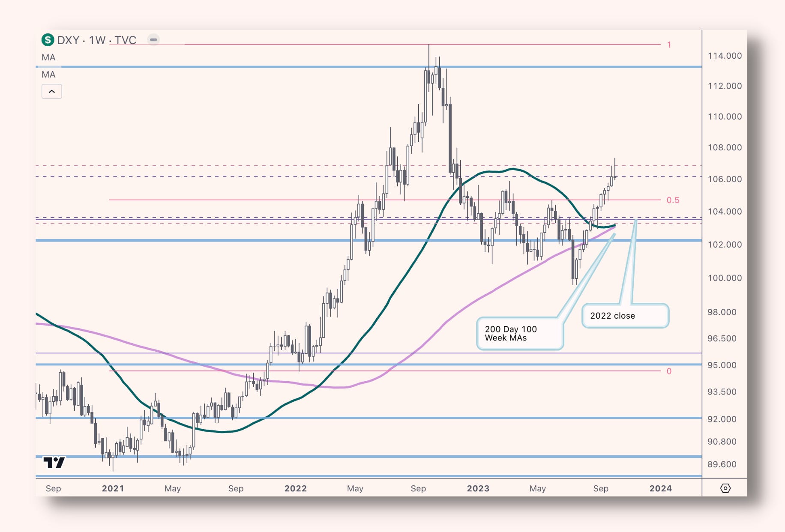
Task: Click the 93.500 price axis label
Action: click(722, 392)
